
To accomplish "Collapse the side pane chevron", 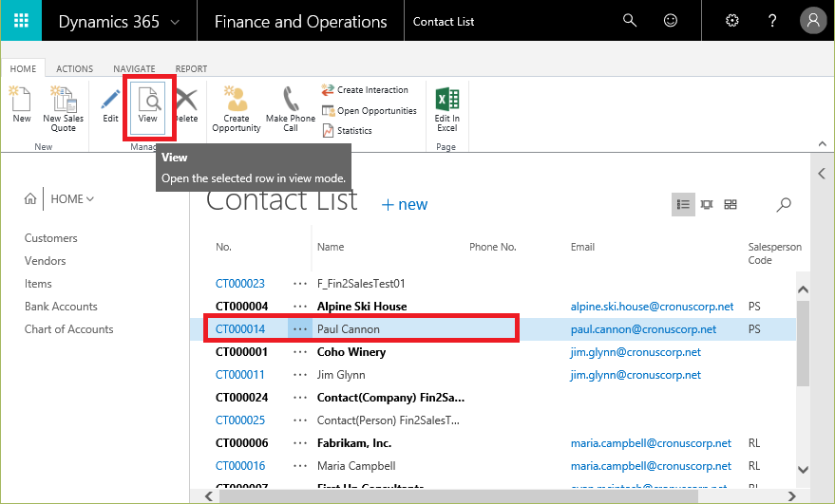I will pyautogui.click(x=822, y=174).
